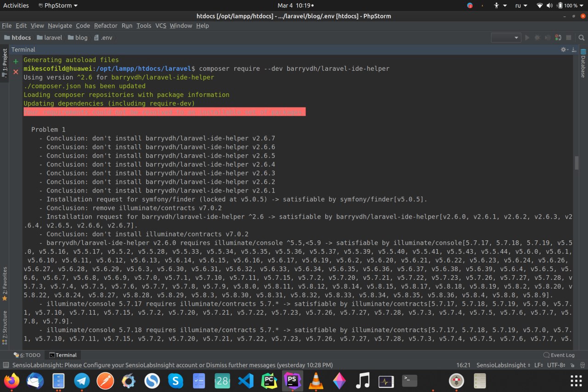Select the Terminal tool tab
The image size is (588, 392).
pyautogui.click(x=63, y=355)
